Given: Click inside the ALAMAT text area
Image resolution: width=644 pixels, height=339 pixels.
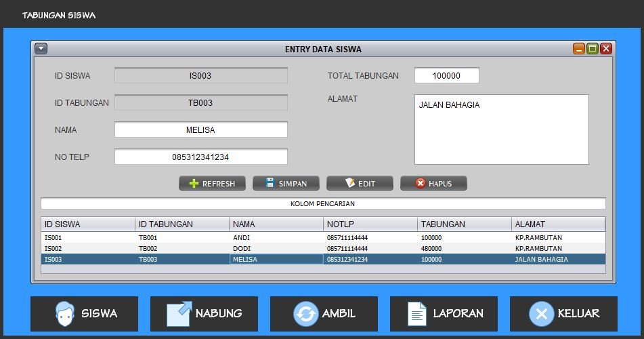Looking at the screenshot, I should click(501, 129).
